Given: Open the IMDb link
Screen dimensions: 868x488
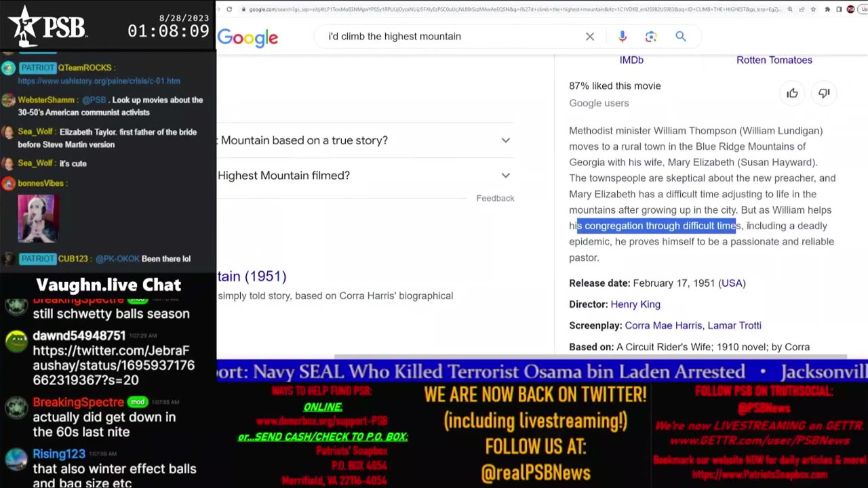Looking at the screenshot, I should tap(631, 60).
